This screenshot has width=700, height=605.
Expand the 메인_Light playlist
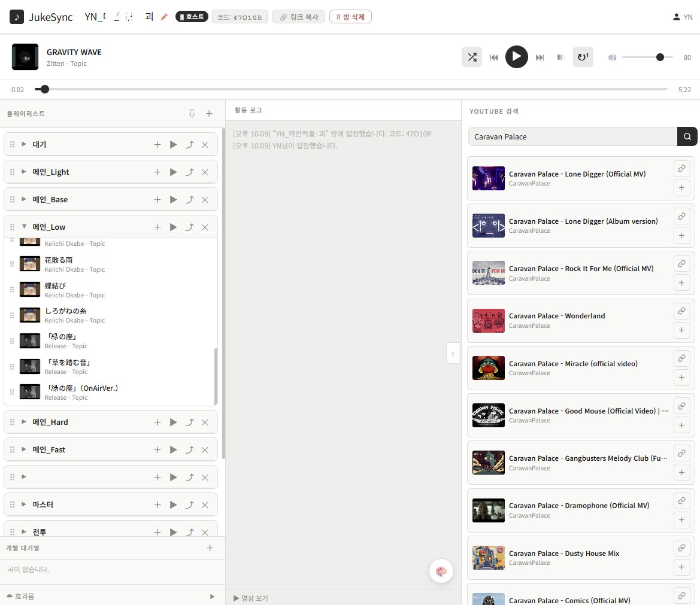click(x=24, y=172)
